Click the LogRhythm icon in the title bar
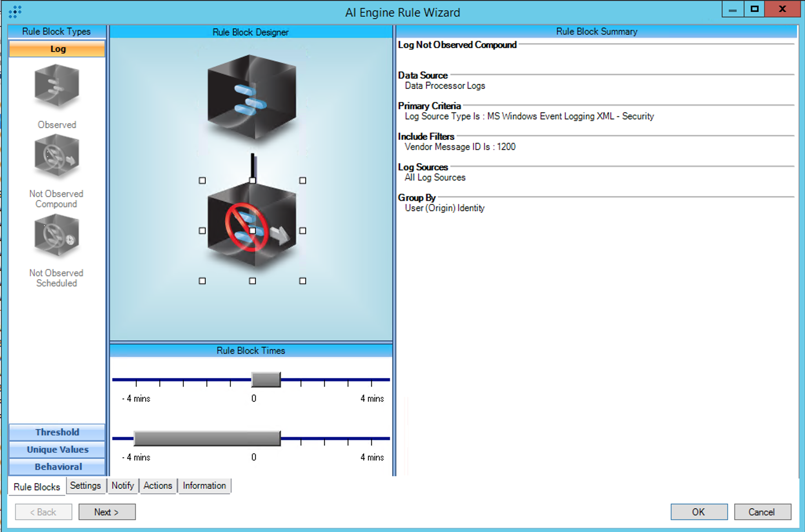This screenshot has height=532, width=805. coord(15,12)
